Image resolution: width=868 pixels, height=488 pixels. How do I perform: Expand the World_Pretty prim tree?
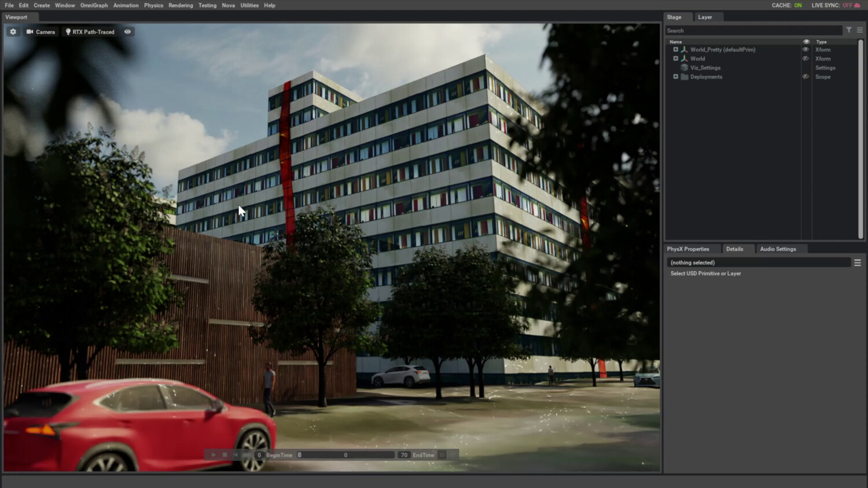(675, 49)
